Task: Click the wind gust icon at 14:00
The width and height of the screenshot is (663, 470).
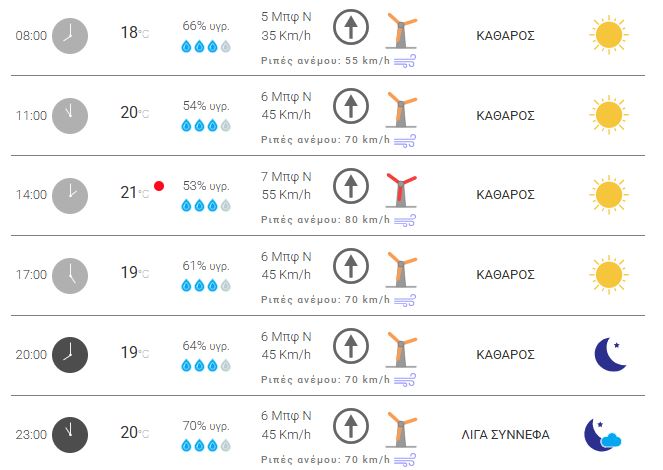Action: 405,221
